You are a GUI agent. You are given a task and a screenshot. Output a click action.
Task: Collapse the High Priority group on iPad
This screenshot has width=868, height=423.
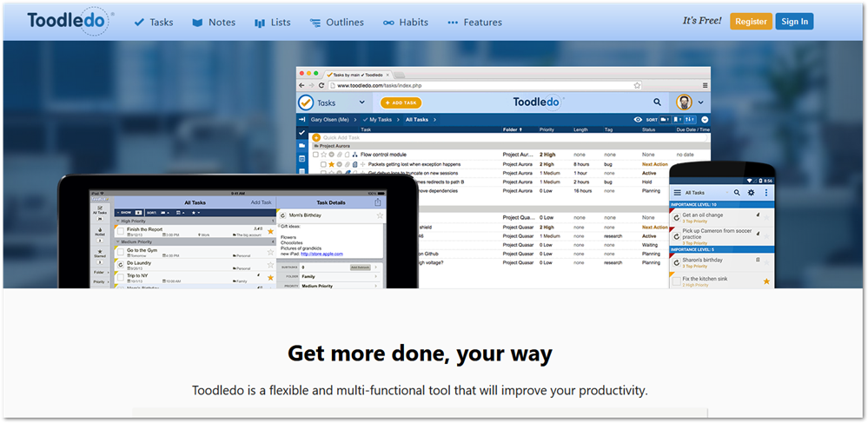coord(117,221)
